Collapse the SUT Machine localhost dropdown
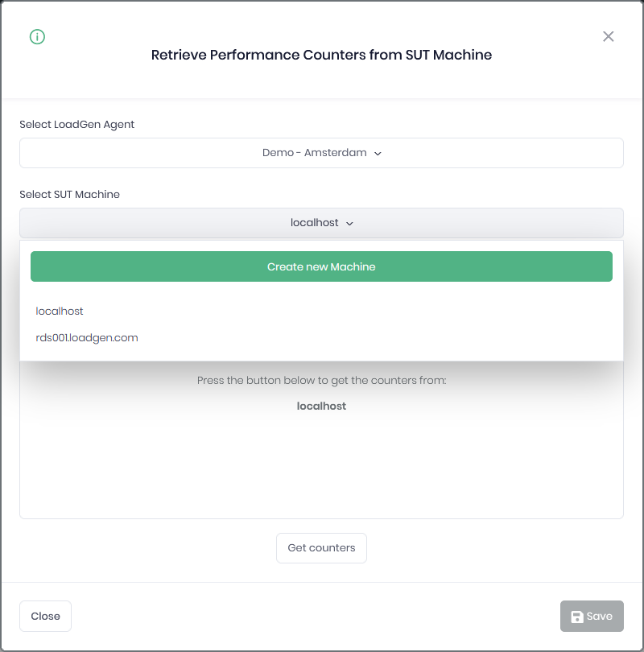The height and width of the screenshot is (652, 644). pyautogui.click(x=321, y=223)
